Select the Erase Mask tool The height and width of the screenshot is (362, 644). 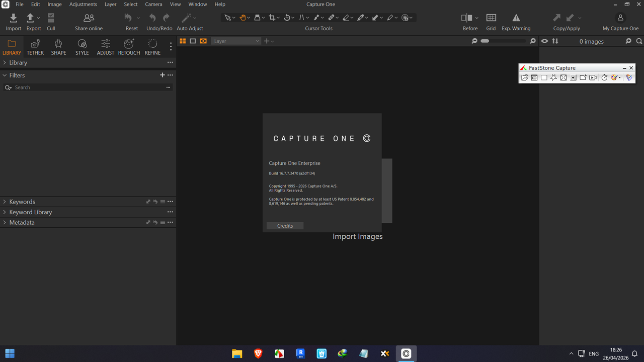click(346, 18)
